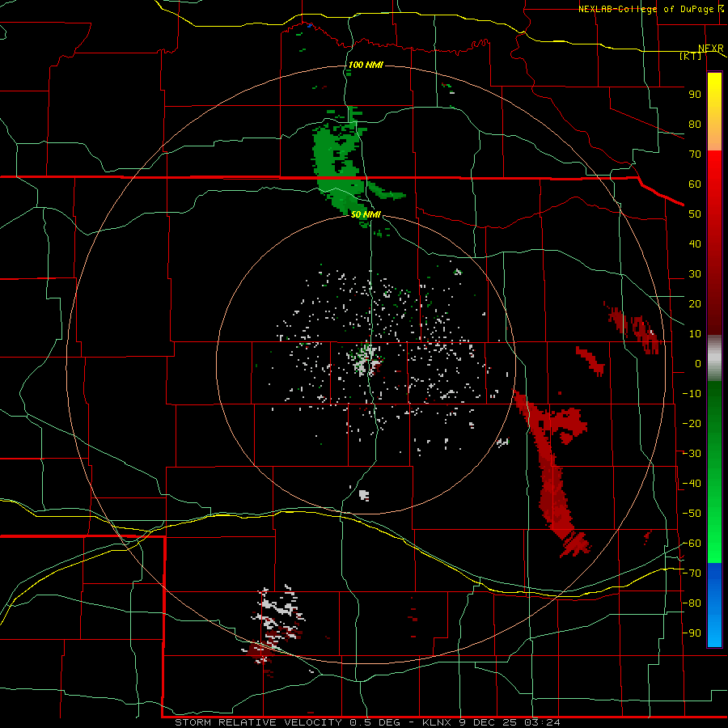Click the '100 NMI' range ring label
The width and height of the screenshot is (728, 728).
tap(366, 65)
